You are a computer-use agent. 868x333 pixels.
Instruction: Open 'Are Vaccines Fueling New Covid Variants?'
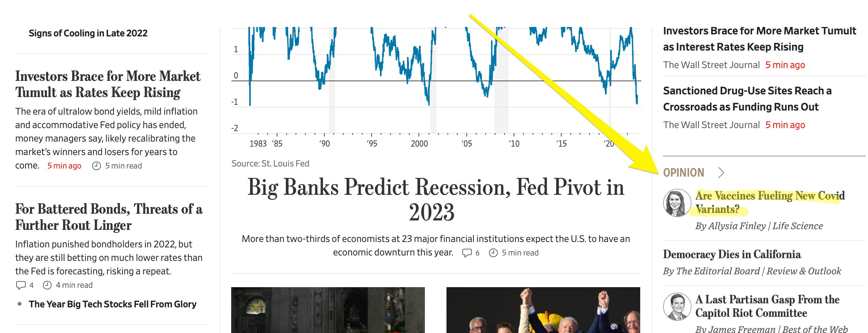coord(769,202)
